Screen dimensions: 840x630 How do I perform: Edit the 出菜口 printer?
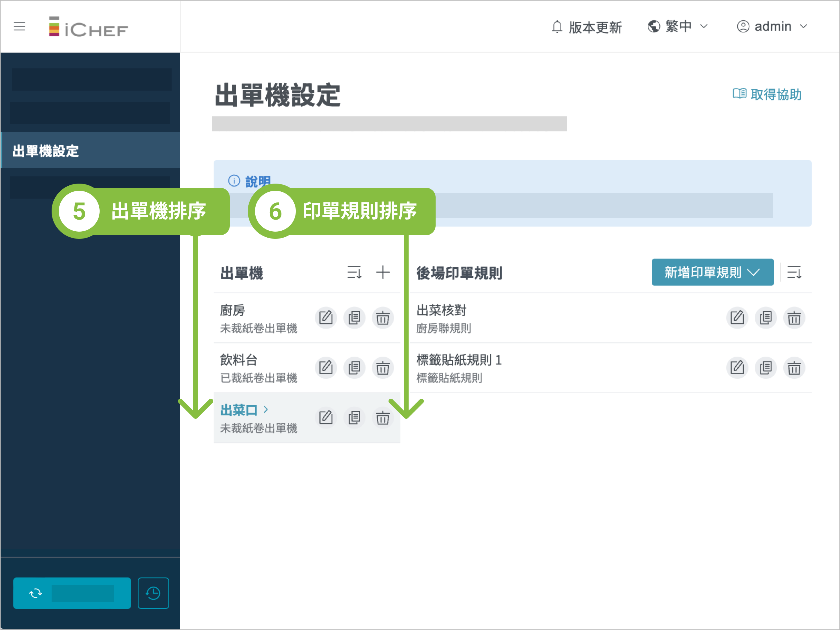[326, 418]
